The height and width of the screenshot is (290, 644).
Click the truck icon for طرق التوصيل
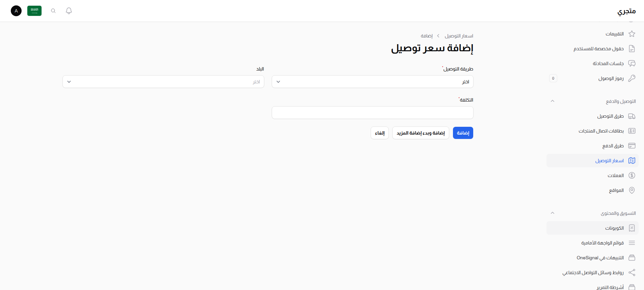(x=632, y=116)
